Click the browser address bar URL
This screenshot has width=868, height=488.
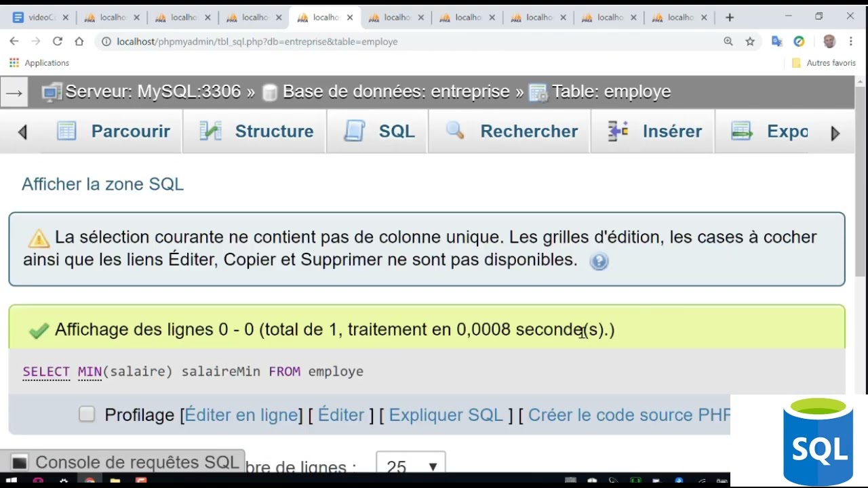pyautogui.click(x=257, y=41)
